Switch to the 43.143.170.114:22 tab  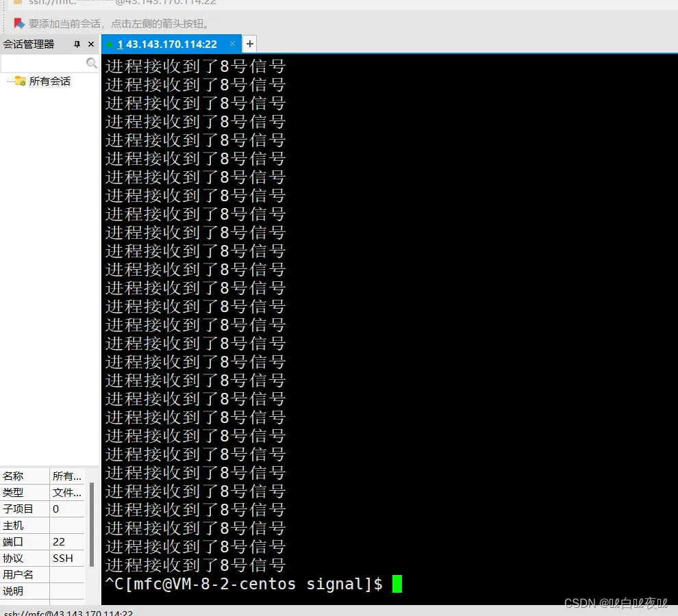click(171, 44)
